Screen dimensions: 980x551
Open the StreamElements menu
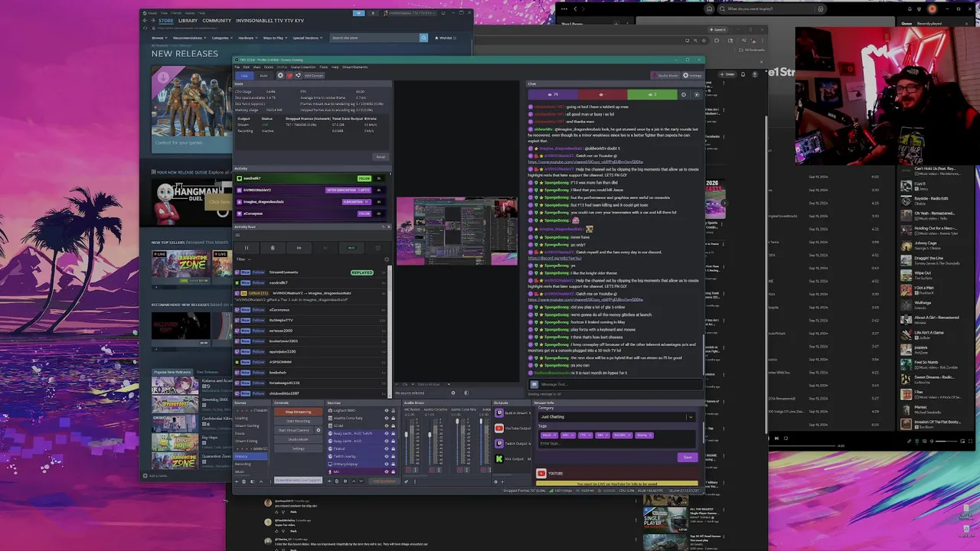coord(354,67)
